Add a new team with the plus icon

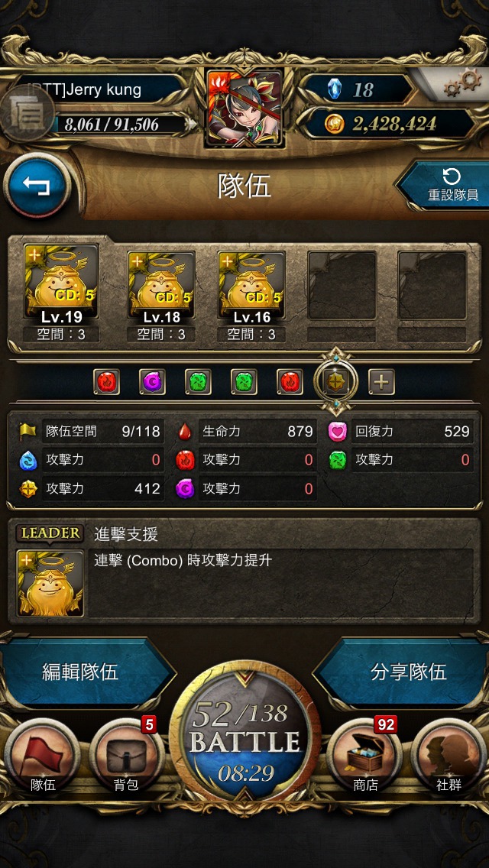[381, 382]
